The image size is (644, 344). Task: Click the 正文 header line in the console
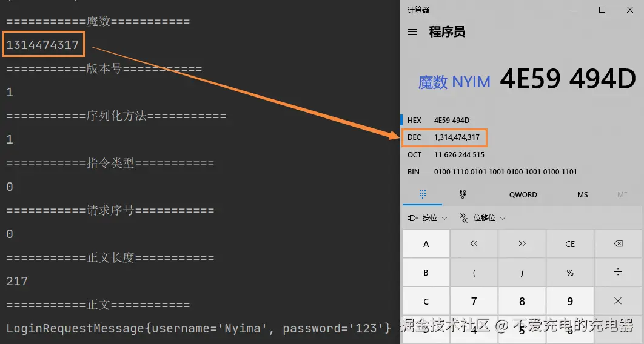point(98,305)
